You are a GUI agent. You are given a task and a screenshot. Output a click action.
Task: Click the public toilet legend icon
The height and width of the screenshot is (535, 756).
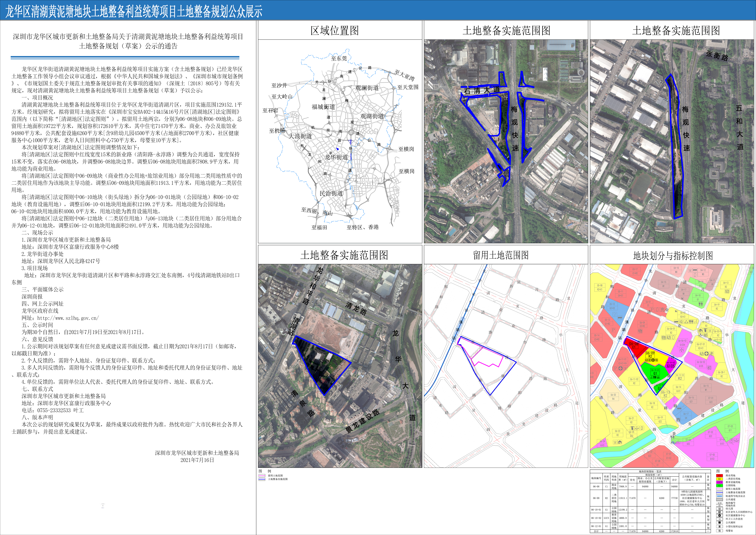click(x=719, y=523)
